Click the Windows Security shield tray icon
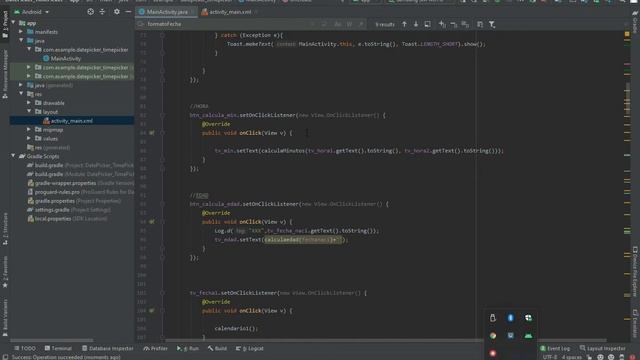 coord(528,318)
